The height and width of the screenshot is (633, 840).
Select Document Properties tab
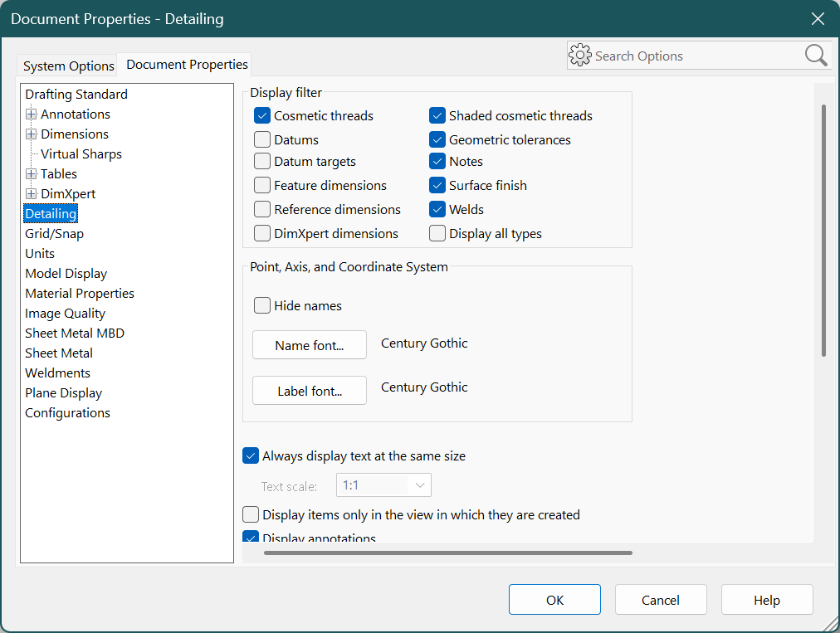coord(187,64)
